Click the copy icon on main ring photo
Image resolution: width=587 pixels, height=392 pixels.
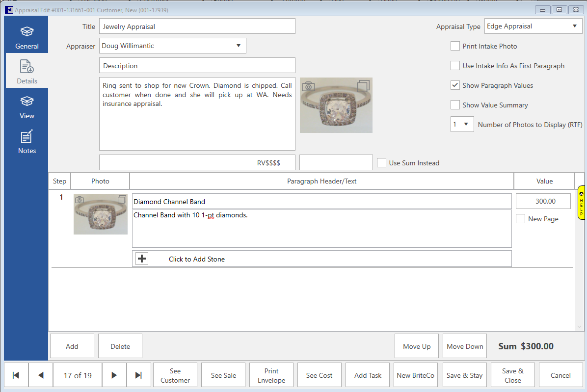(x=363, y=86)
